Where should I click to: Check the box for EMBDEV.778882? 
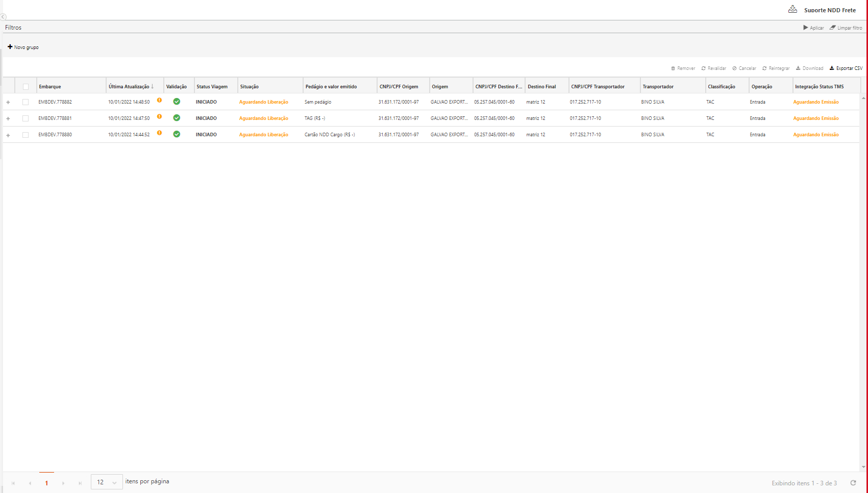[26, 102]
